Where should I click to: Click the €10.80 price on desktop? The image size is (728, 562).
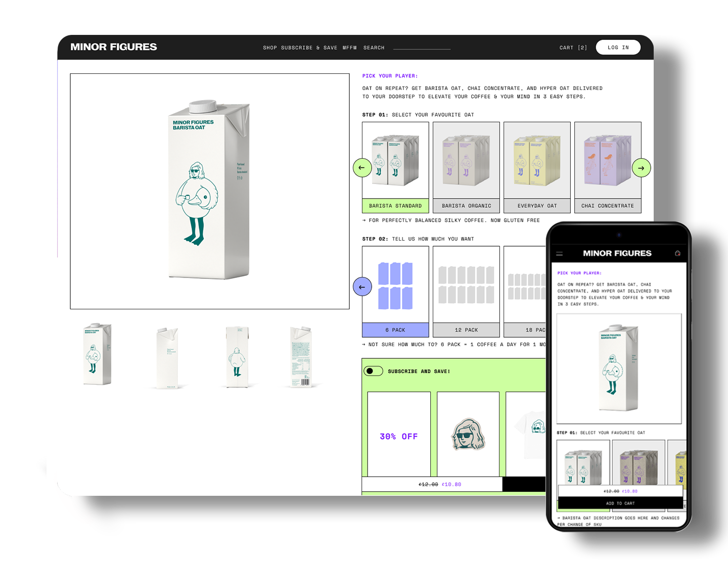[451, 485]
